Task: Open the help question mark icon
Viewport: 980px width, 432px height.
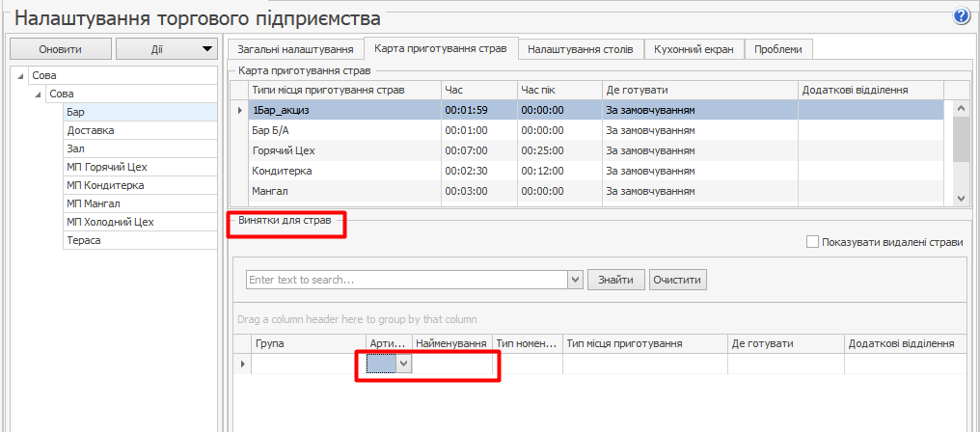Action: pyautogui.click(x=961, y=16)
